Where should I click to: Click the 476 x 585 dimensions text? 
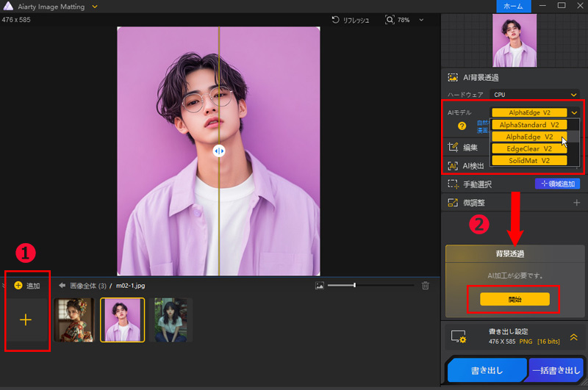pyautogui.click(x=16, y=20)
